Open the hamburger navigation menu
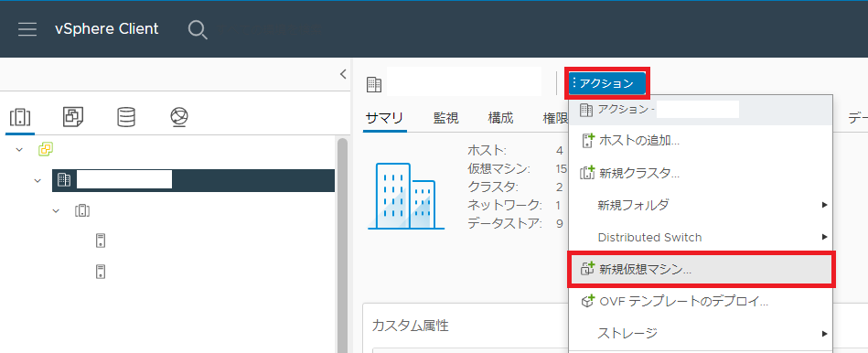 pyautogui.click(x=27, y=29)
